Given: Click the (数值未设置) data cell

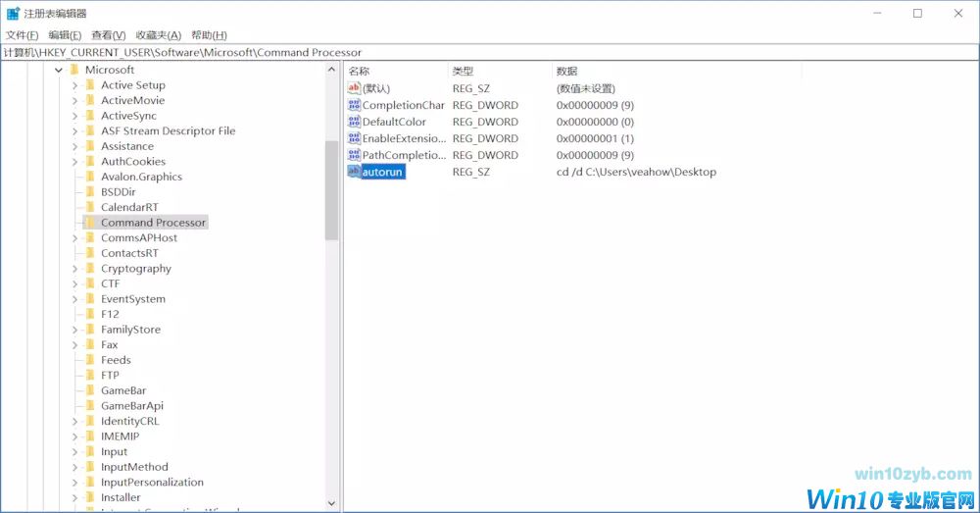Looking at the screenshot, I should (x=586, y=88).
